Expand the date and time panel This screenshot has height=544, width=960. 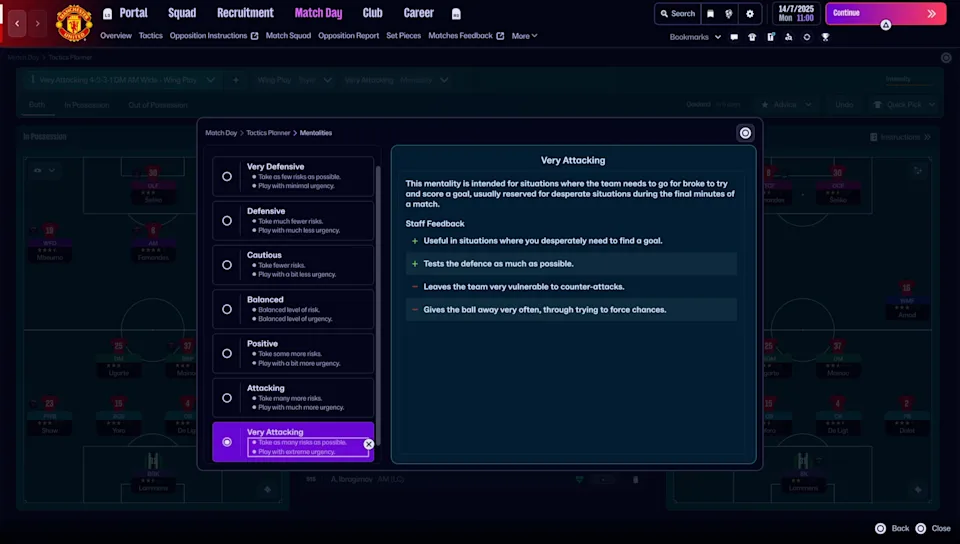coord(796,14)
